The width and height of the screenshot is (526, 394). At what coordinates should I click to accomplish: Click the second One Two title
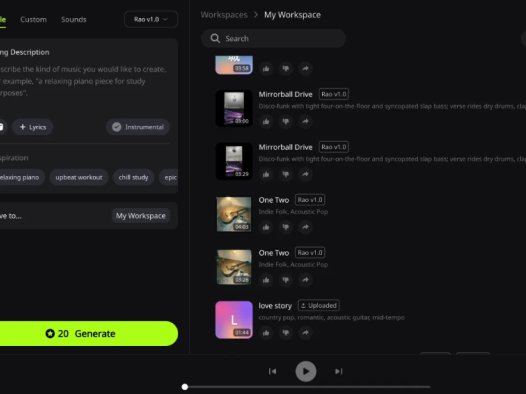tap(274, 253)
